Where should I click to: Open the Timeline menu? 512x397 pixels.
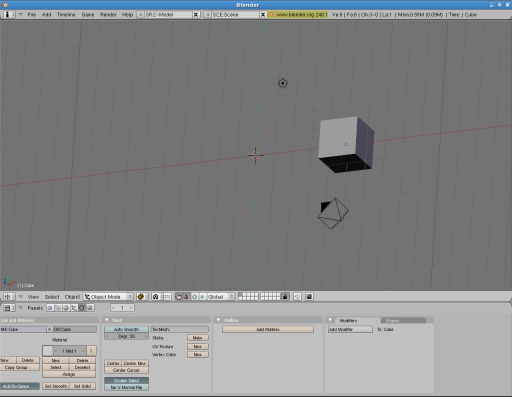(66, 15)
